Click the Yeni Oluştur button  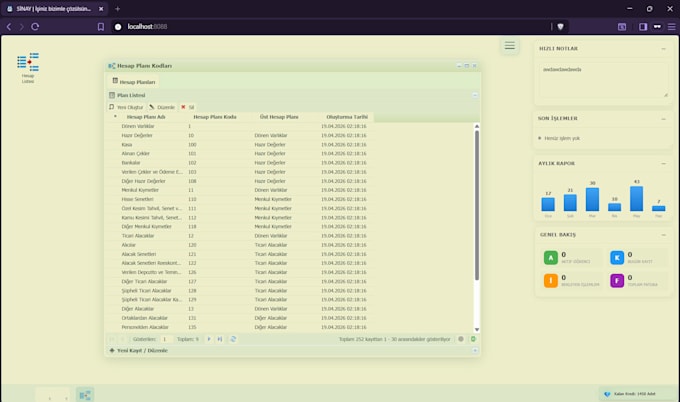pos(126,107)
